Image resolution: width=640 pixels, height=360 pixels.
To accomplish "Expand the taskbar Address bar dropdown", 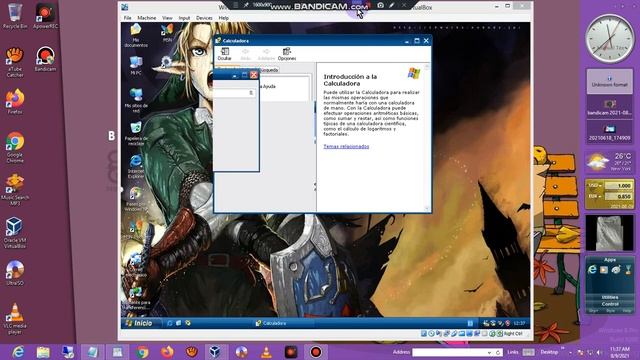I will [489, 352].
